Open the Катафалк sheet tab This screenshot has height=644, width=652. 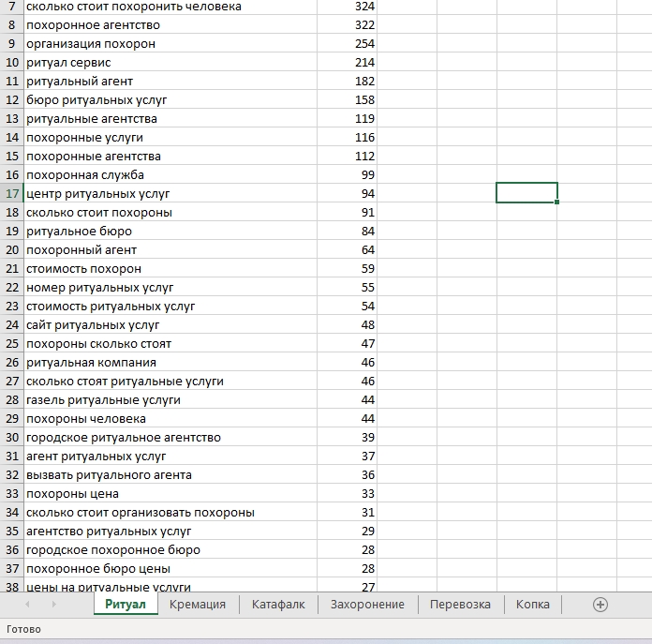(278, 605)
